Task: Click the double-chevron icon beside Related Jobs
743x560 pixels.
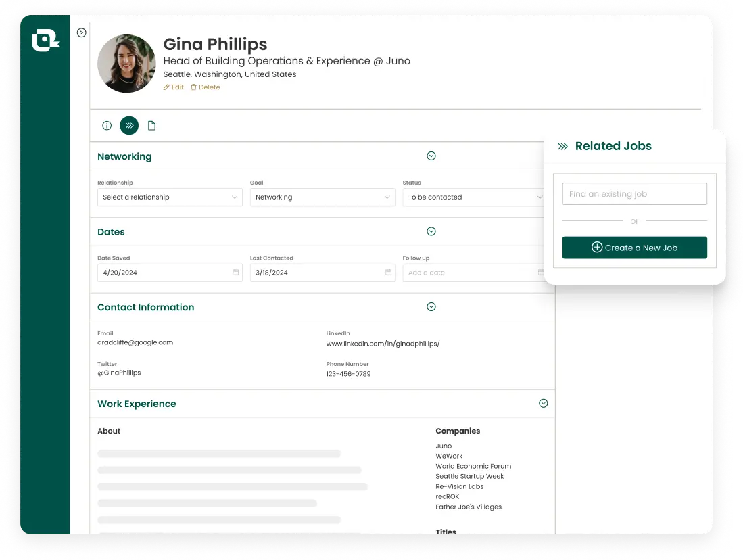Action: coord(562,145)
